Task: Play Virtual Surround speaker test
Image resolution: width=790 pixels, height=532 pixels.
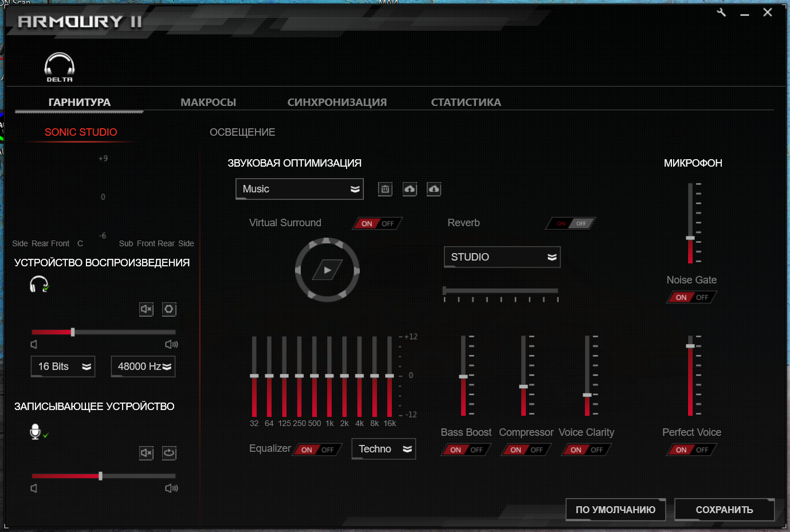Action: pyautogui.click(x=327, y=270)
